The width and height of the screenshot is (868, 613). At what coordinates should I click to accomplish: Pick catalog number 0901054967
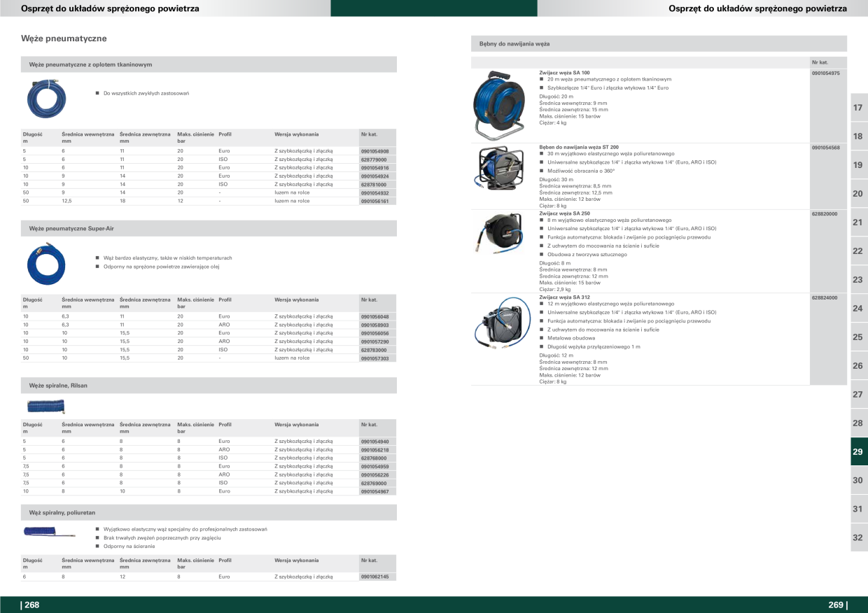click(x=374, y=492)
